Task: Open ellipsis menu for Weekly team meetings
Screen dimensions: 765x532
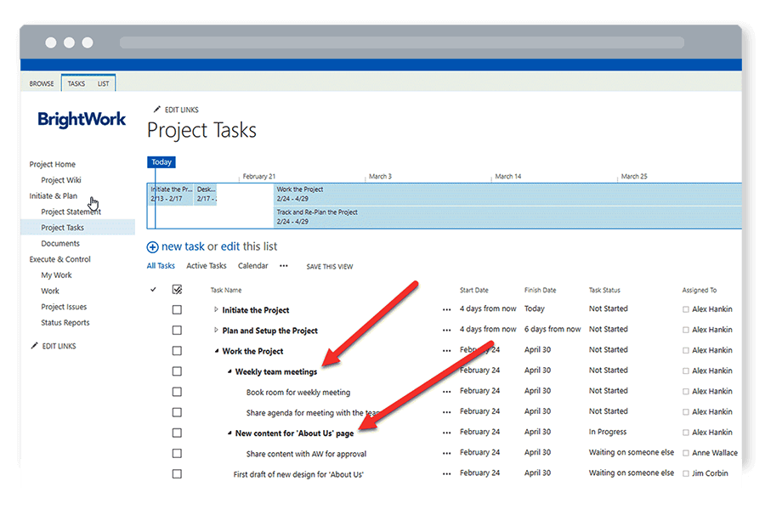Action: click(x=446, y=371)
